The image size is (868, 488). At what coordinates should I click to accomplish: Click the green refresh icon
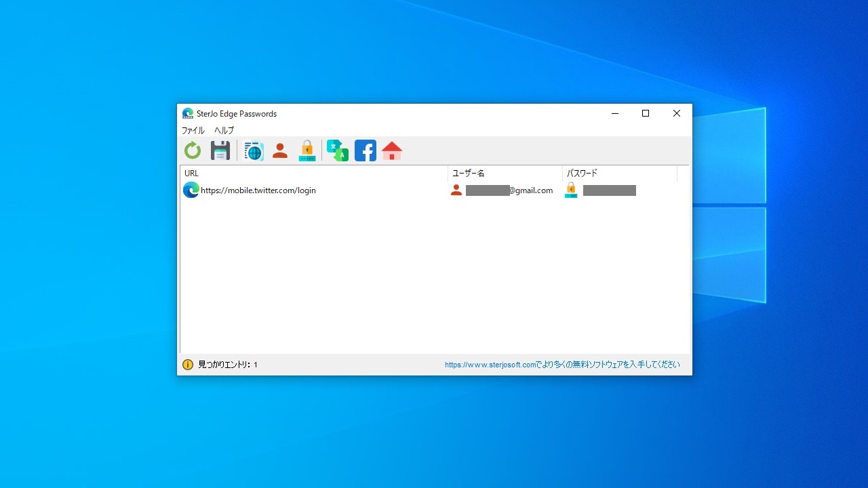coord(193,150)
